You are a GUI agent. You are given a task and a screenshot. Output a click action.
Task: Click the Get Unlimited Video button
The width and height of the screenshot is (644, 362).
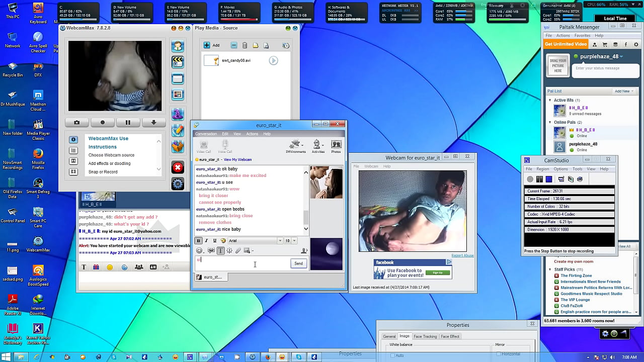[566, 44]
